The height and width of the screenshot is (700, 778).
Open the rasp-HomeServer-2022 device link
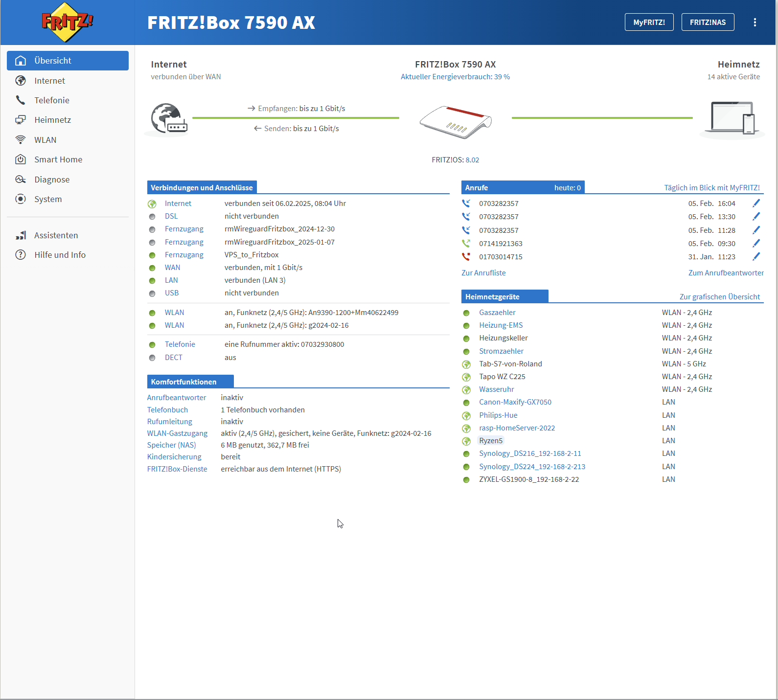[517, 428]
